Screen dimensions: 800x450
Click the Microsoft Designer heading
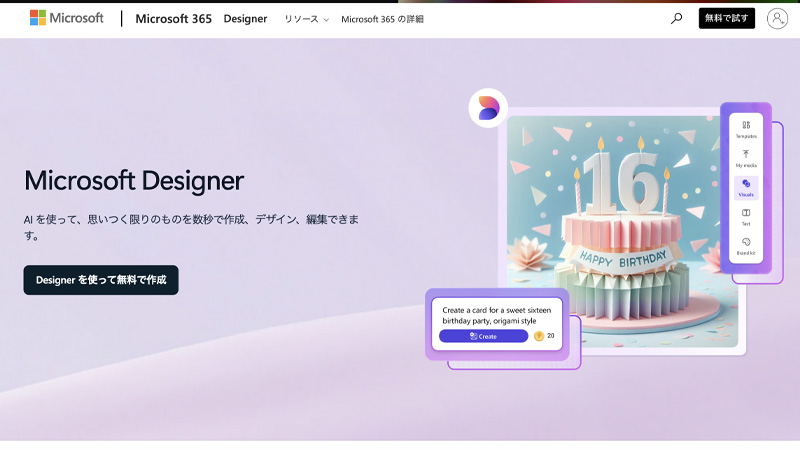click(134, 181)
